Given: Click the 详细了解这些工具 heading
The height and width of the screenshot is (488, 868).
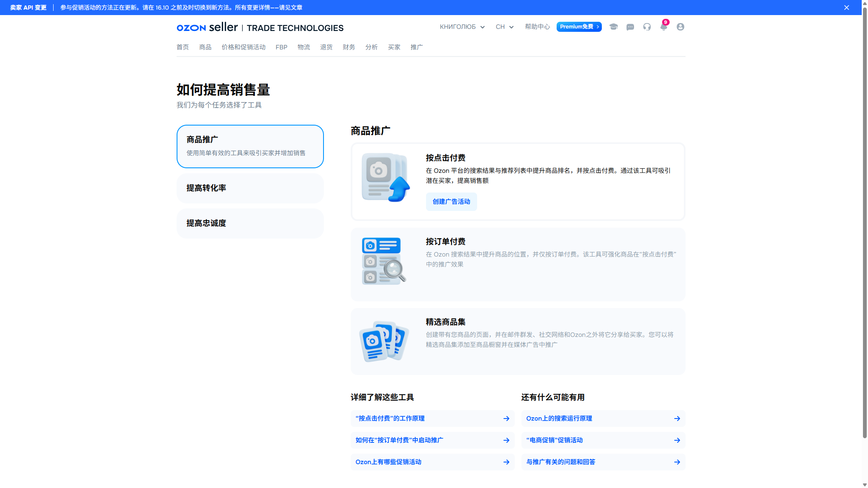Looking at the screenshot, I should pos(383,398).
